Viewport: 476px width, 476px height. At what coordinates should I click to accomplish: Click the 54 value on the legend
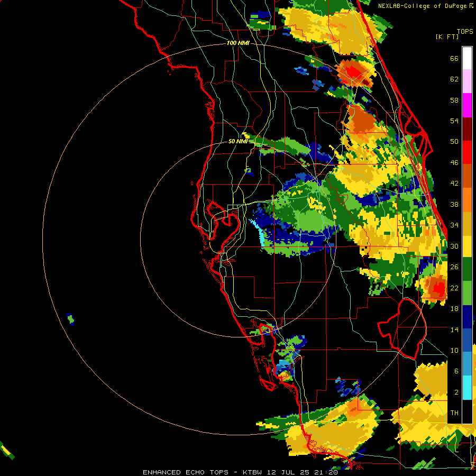454,121
